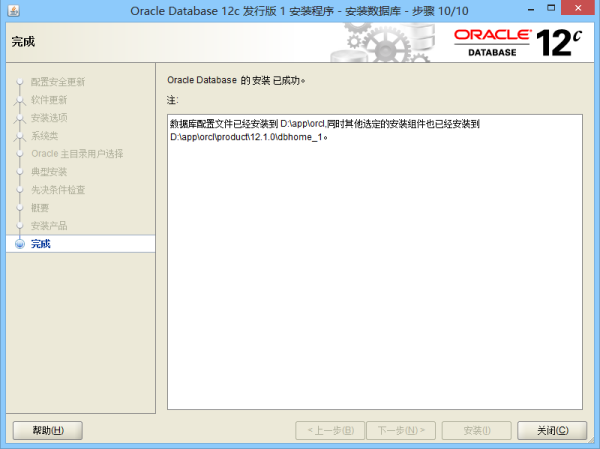Viewport: 600px width, 449px height.
Task: Click the 注: label
Action: coord(173,100)
